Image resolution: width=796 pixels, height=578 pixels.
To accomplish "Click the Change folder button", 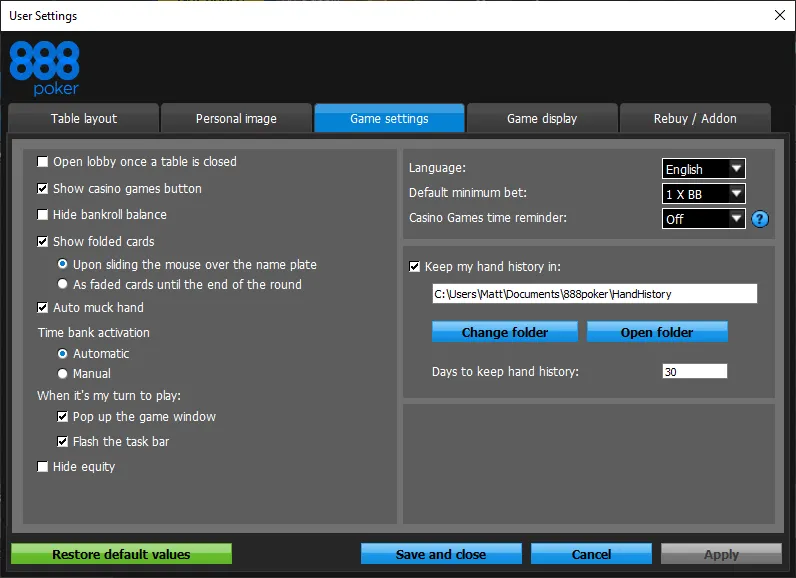I will tap(505, 332).
